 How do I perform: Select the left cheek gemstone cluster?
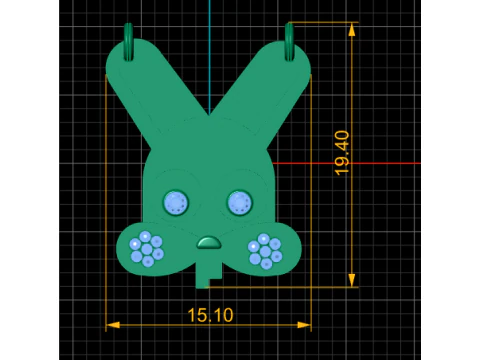147,249
